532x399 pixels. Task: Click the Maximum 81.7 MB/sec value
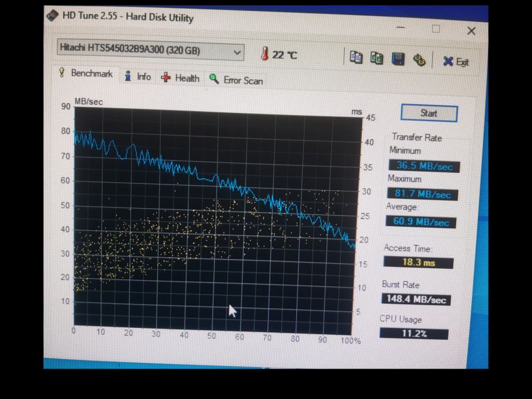tap(423, 194)
